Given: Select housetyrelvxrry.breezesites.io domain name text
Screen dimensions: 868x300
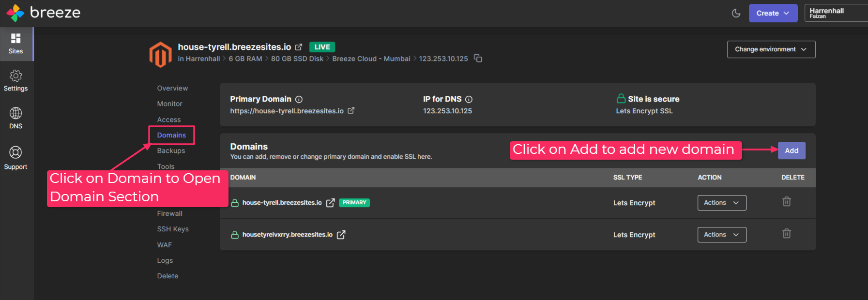Looking at the screenshot, I should [288, 235].
